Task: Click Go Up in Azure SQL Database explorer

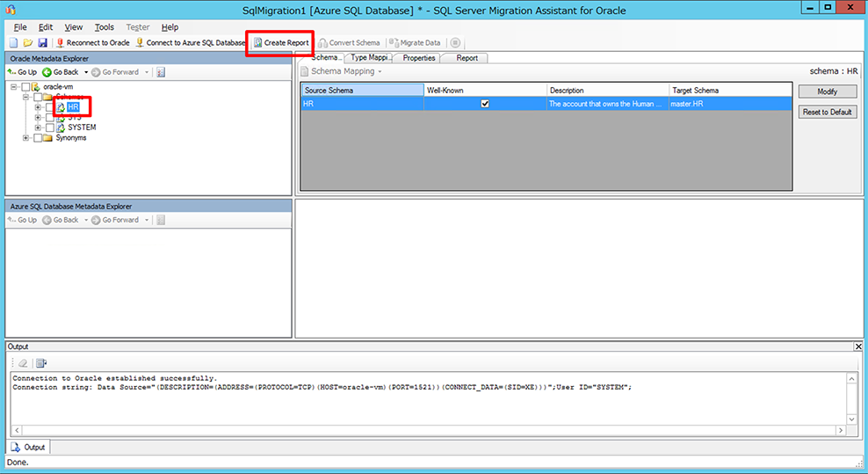Action: click(x=22, y=220)
